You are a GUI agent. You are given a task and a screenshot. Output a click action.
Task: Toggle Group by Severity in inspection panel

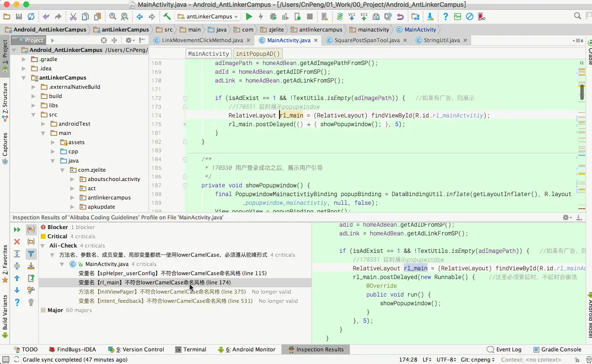31,230
